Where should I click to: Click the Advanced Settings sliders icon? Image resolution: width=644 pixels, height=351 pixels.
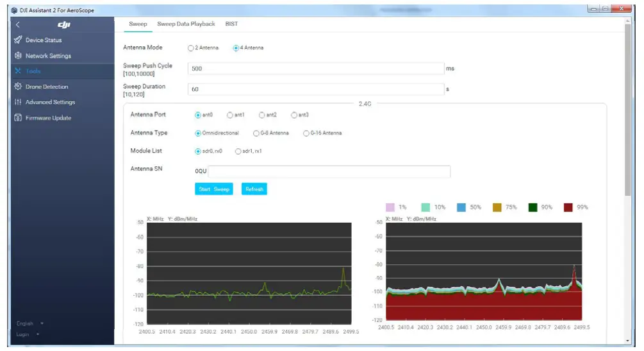(17, 102)
